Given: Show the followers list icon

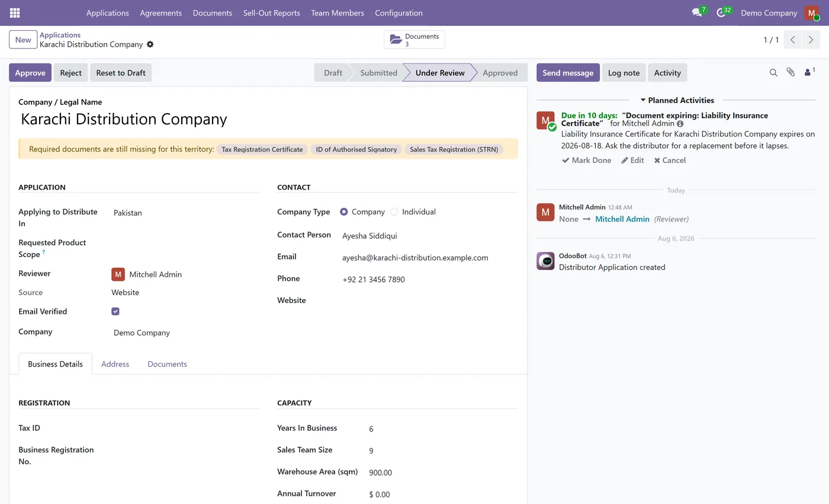Looking at the screenshot, I should 809,72.
